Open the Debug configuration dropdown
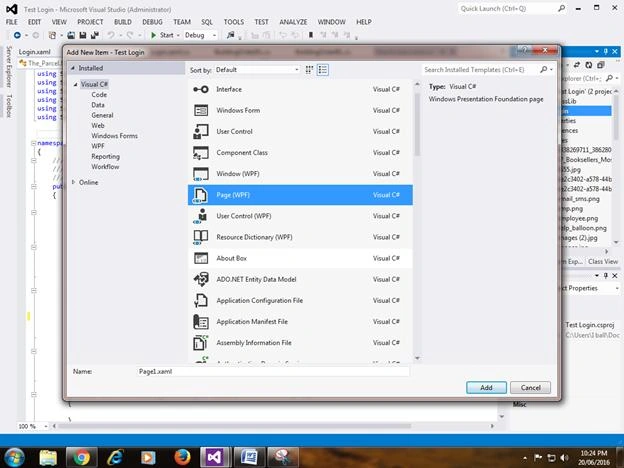Viewport: 624px width, 468px height. 201,35
